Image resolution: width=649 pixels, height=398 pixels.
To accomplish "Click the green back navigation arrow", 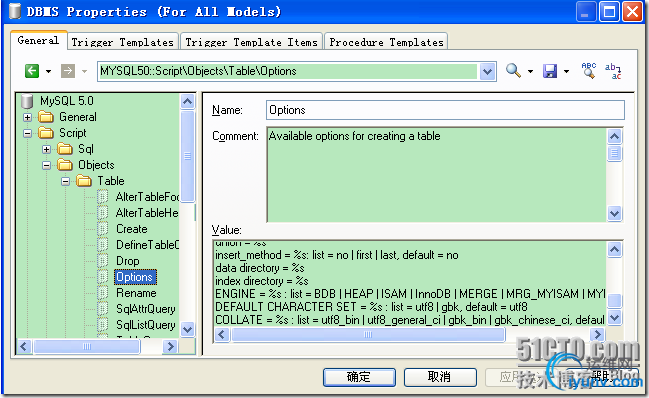I will coord(32,71).
